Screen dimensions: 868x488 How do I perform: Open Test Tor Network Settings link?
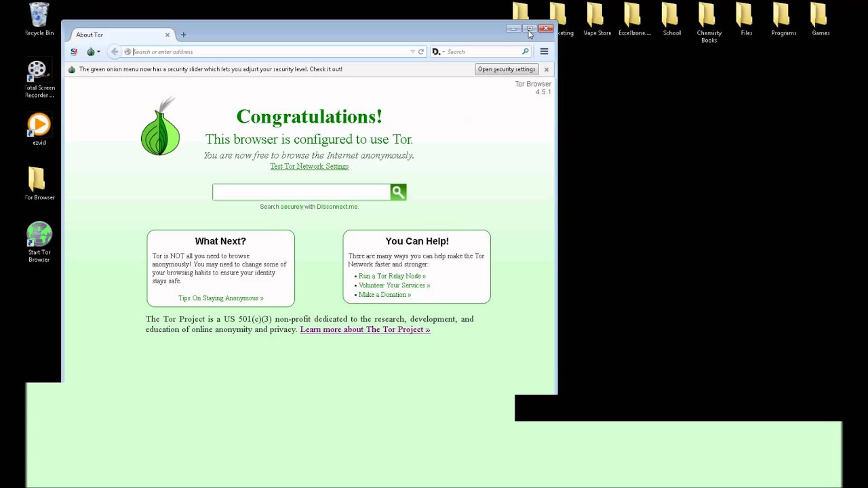point(309,166)
